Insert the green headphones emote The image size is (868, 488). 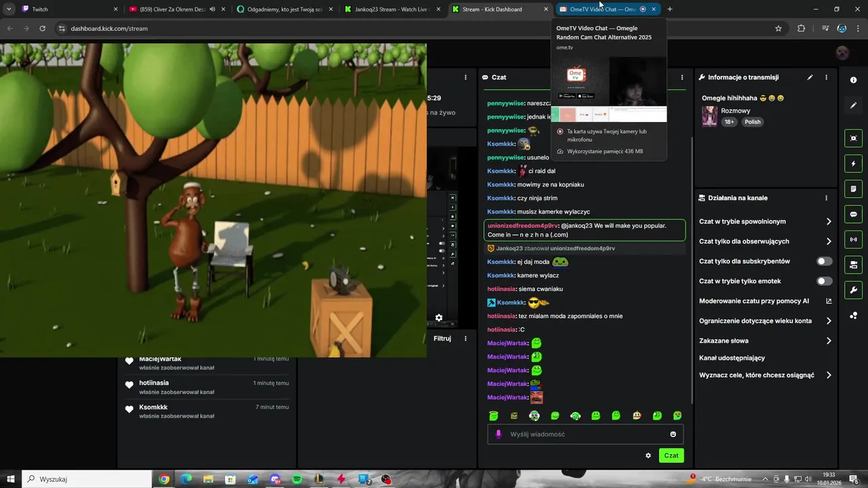[575, 416]
